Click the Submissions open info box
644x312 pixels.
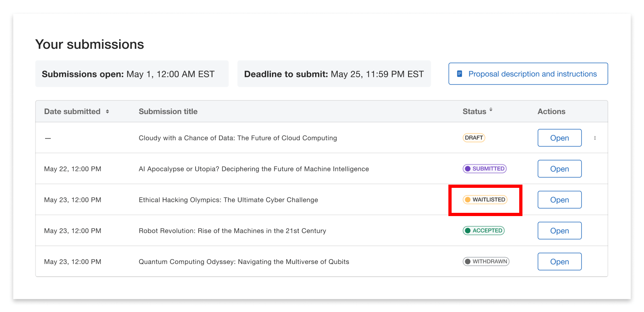coord(132,74)
